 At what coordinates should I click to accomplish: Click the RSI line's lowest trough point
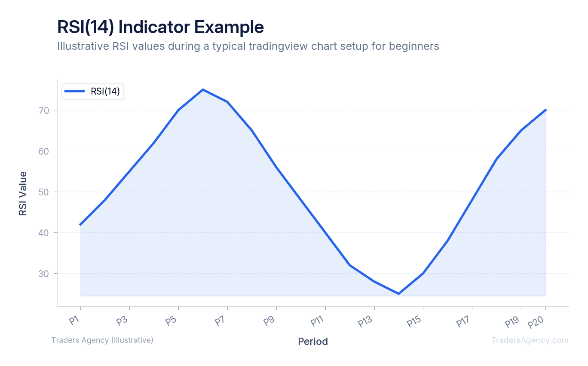(398, 293)
